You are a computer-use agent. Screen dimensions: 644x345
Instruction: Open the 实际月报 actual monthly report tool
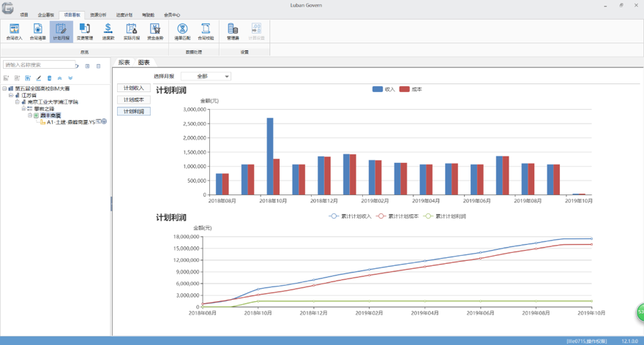132,31
